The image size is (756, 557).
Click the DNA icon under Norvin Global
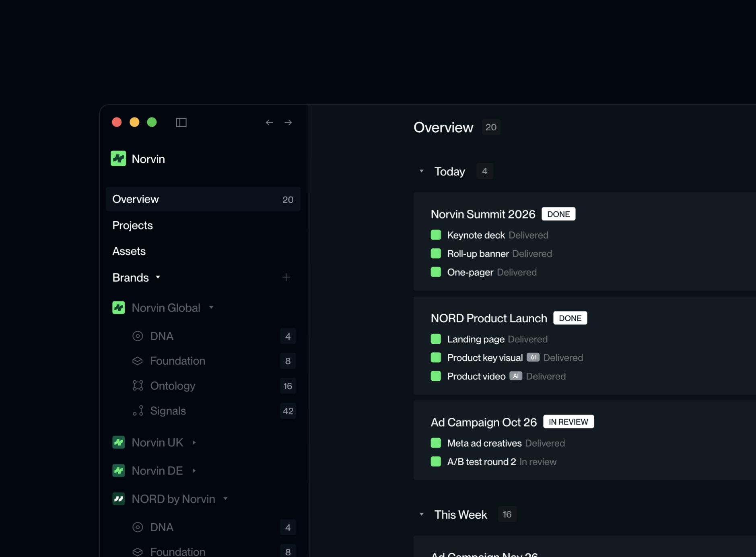(138, 336)
